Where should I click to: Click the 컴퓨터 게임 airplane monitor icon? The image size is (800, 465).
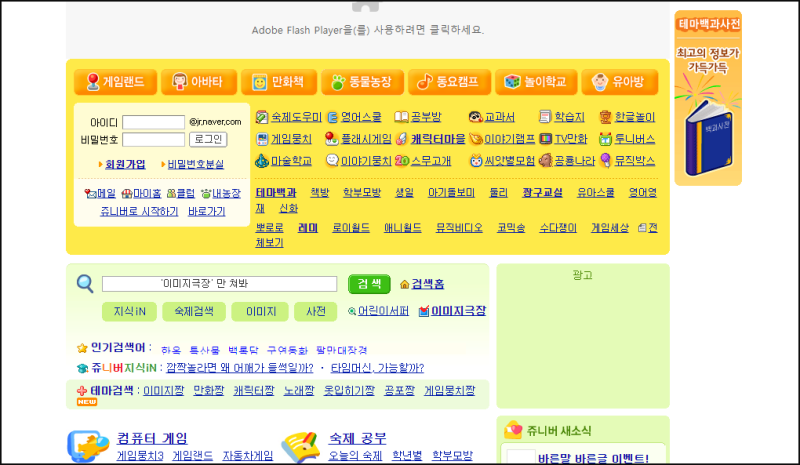[x=88, y=446]
